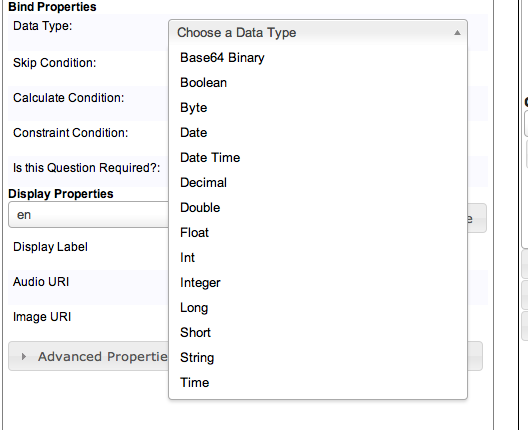Select Decimal from the dropdown

coord(318,182)
